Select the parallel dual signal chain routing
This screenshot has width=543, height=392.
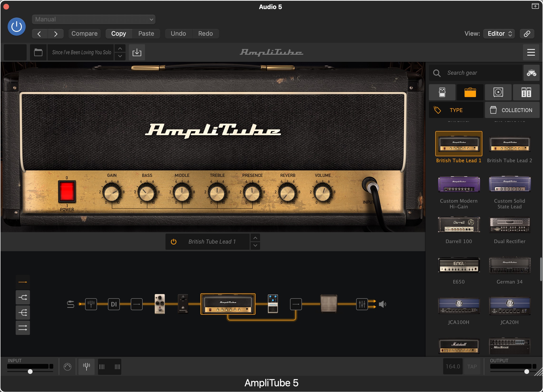[x=23, y=328]
